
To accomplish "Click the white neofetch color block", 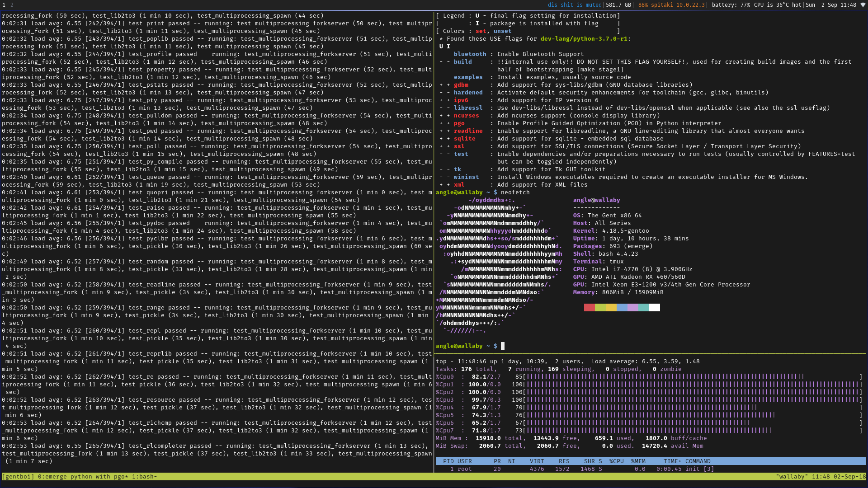I will pyautogui.click(x=655, y=308).
